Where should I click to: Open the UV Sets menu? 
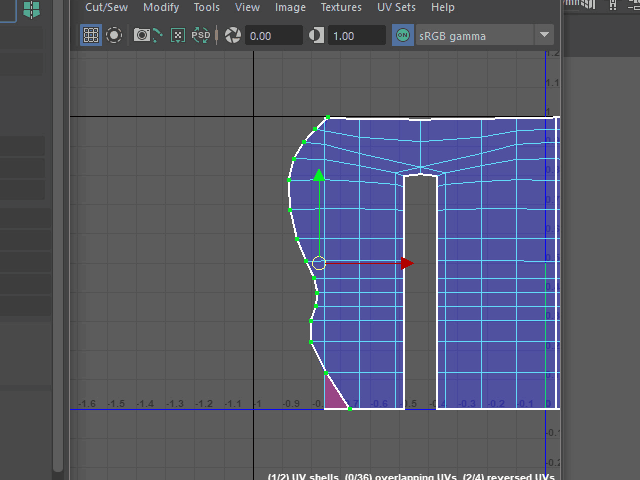pos(397,7)
